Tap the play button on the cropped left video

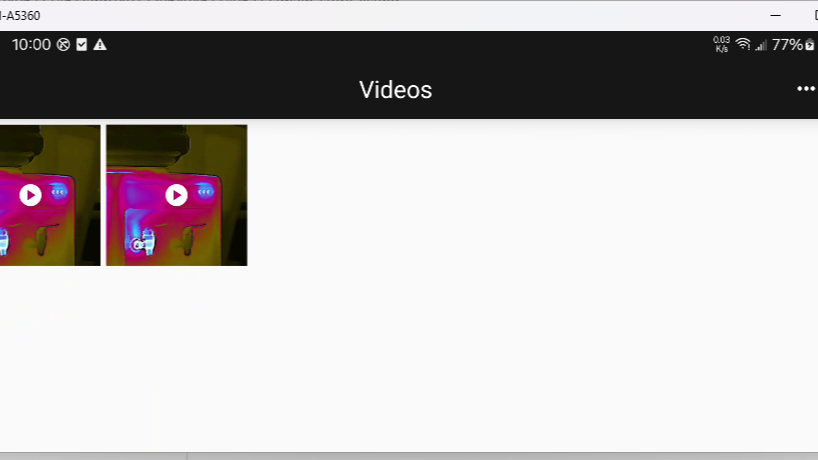pos(30,195)
